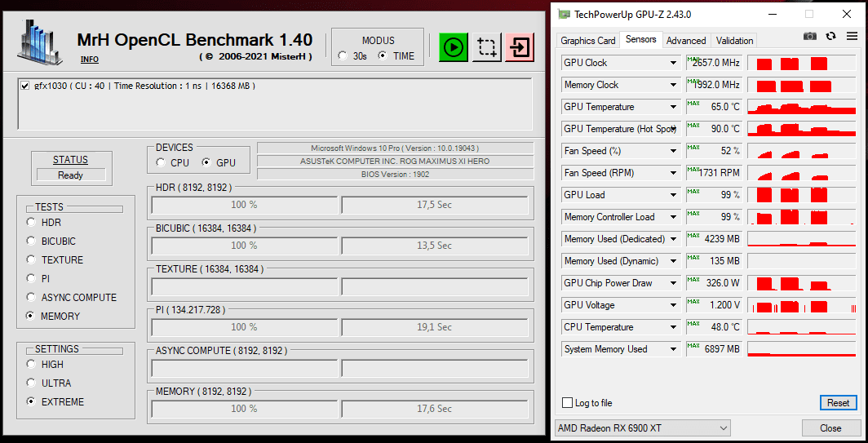
Task: Open the Memory Controller Load dropdown
Action: click(x=673, y=217)
